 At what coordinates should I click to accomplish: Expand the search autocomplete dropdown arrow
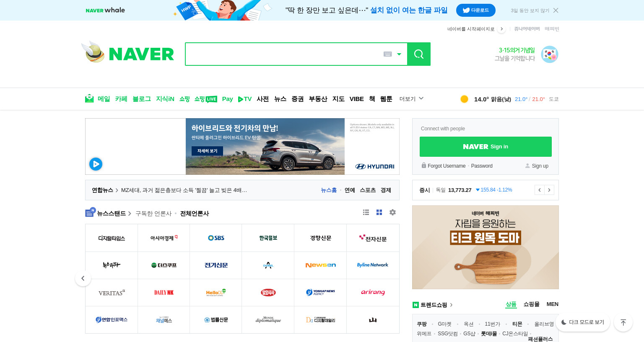click(399, 54)
